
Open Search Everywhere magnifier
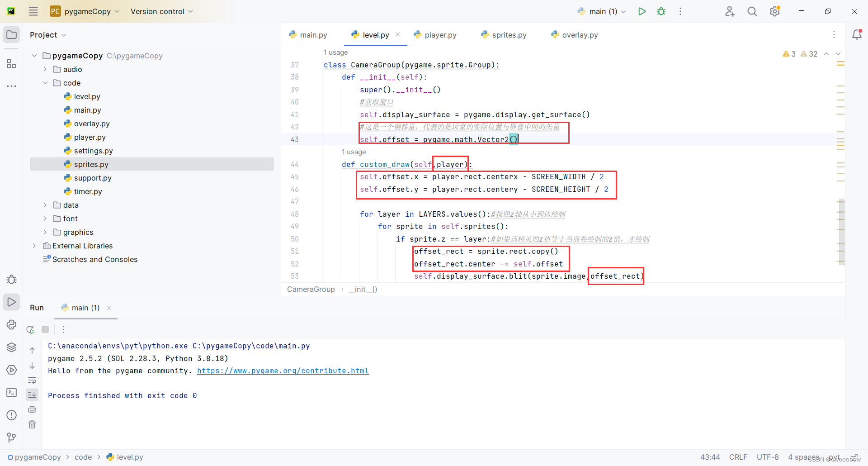(x=752, y=11)
